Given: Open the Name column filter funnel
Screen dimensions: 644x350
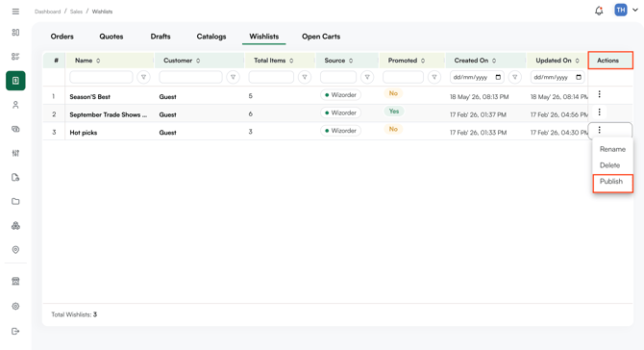Looking at the screenshot, I should coord(143,77).
